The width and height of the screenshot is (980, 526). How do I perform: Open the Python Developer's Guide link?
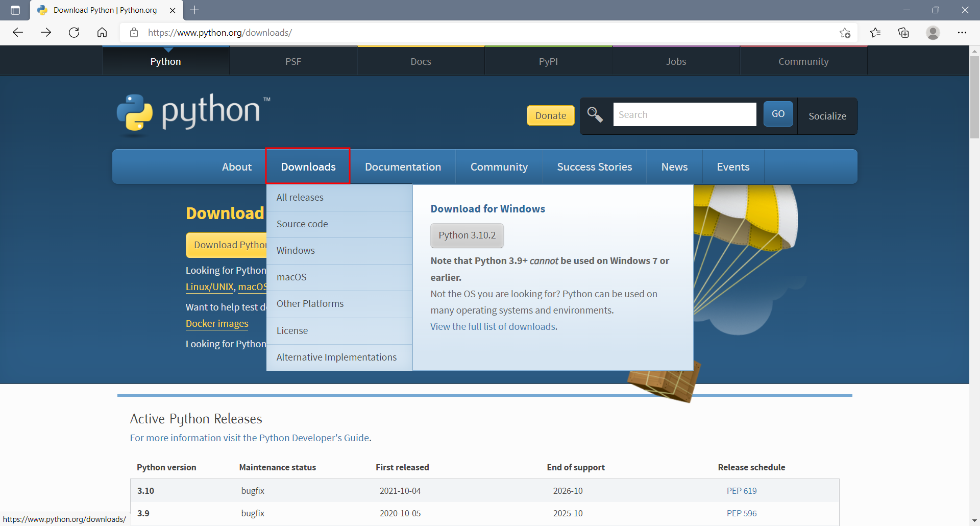click(314, 438)
